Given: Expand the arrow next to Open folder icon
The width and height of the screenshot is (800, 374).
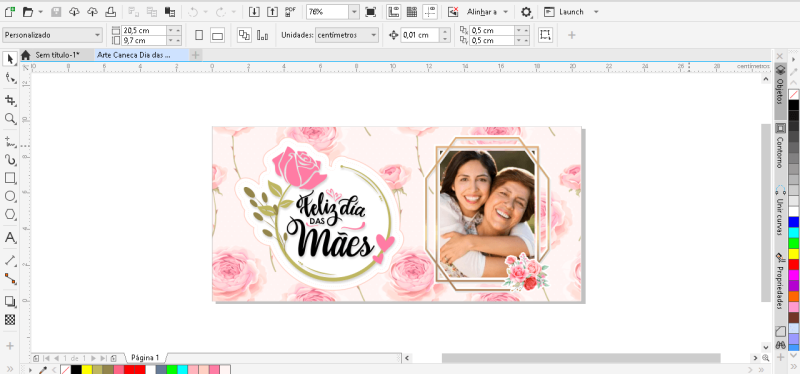Looking at the screenshot, I should pos(41,12).
